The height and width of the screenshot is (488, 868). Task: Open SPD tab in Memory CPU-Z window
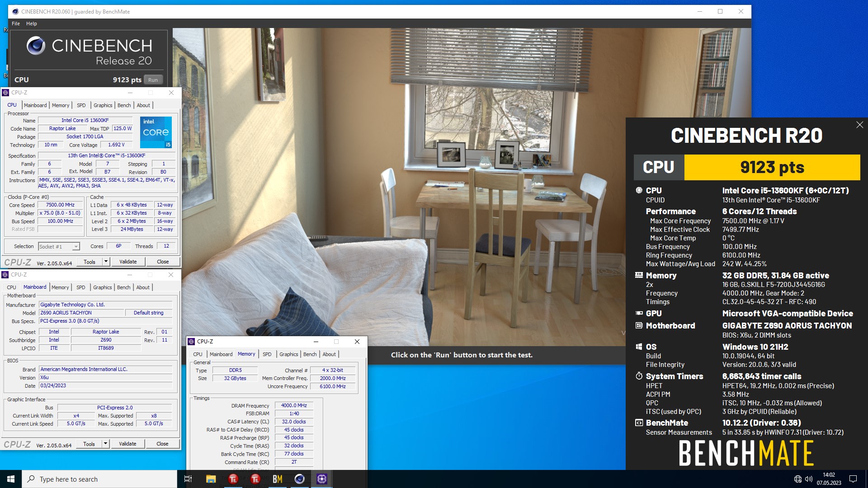pyautogui.click(x=267, y=354)
